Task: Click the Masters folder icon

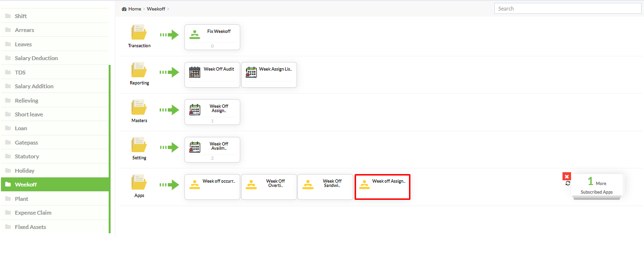Action: (139, 107)
